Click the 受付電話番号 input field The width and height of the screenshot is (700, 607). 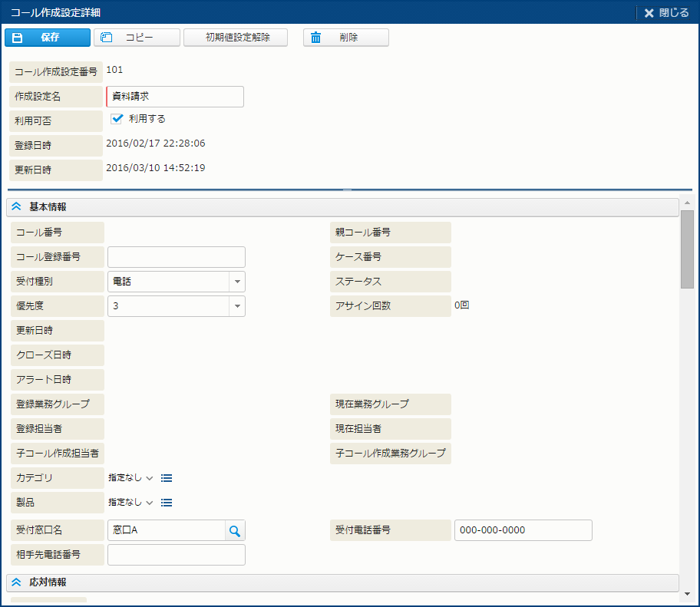click(x=523, y=530)
